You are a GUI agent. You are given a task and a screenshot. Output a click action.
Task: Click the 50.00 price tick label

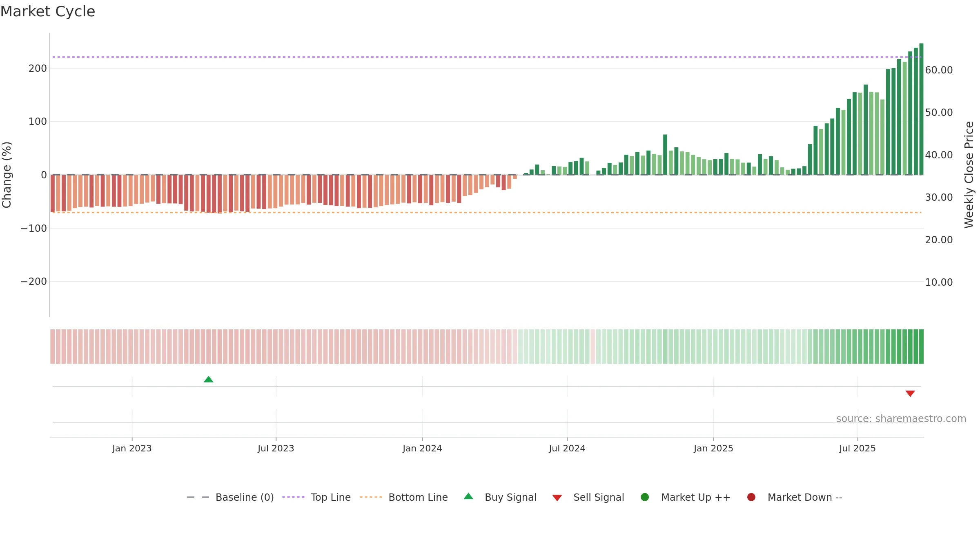pos(939,113)
